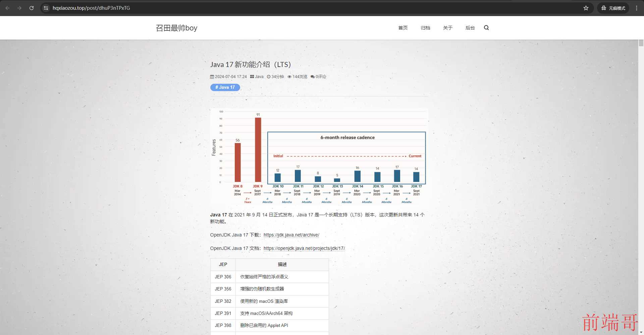This screenshot has height=335, width=644.
Task: Open site information icon in address bar
Action: point(46,8)
